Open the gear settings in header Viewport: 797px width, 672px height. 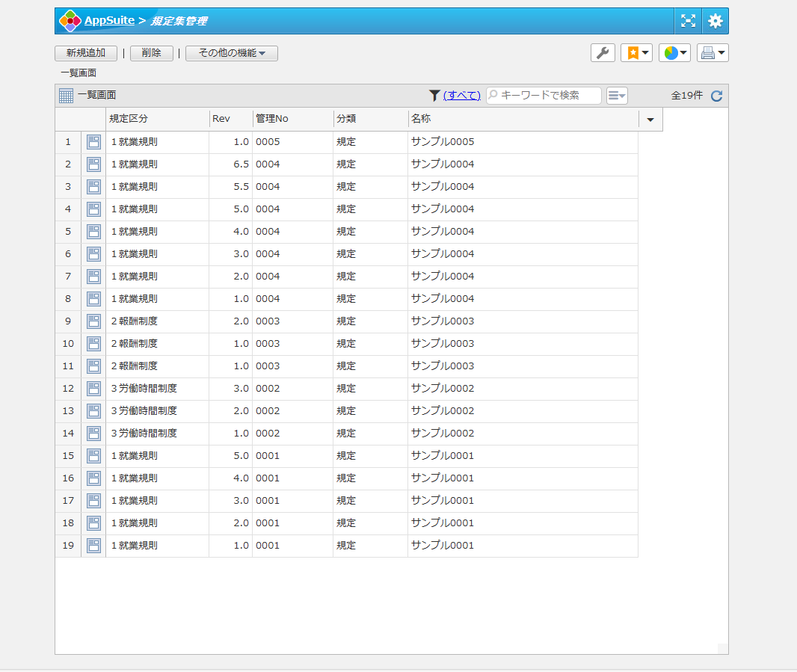pos(716,21)
